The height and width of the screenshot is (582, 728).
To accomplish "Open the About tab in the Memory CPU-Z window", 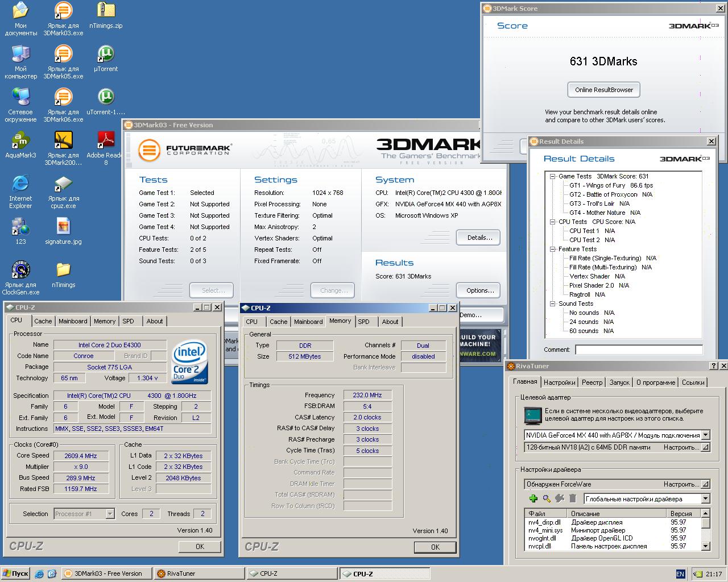I will (x=390, y=322).
